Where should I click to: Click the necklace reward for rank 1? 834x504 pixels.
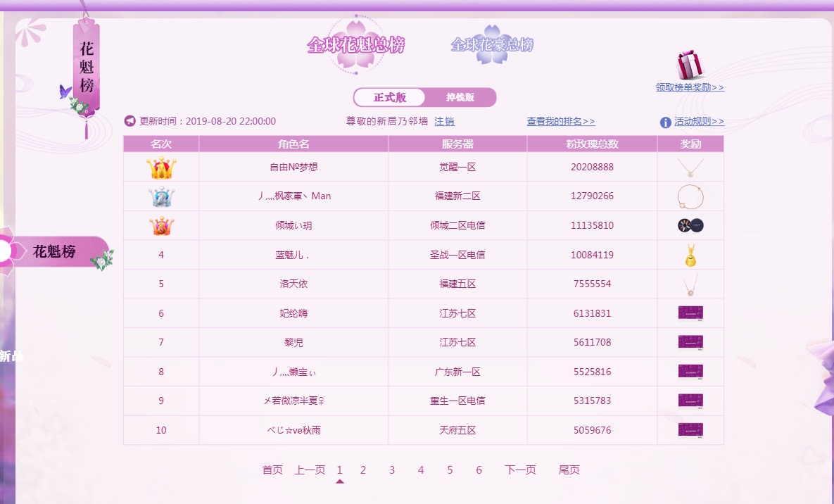[x=690, y=168]
